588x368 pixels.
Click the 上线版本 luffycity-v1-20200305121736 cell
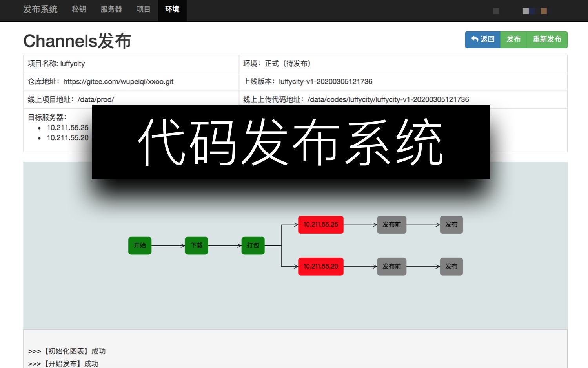click(x=403, y=82)
